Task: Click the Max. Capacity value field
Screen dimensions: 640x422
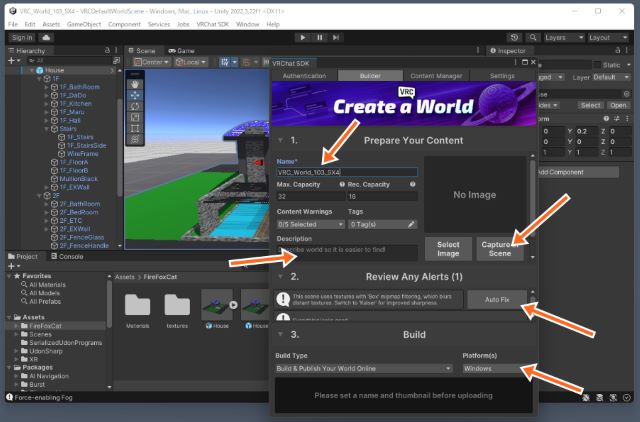Action: tap(311, 196)
